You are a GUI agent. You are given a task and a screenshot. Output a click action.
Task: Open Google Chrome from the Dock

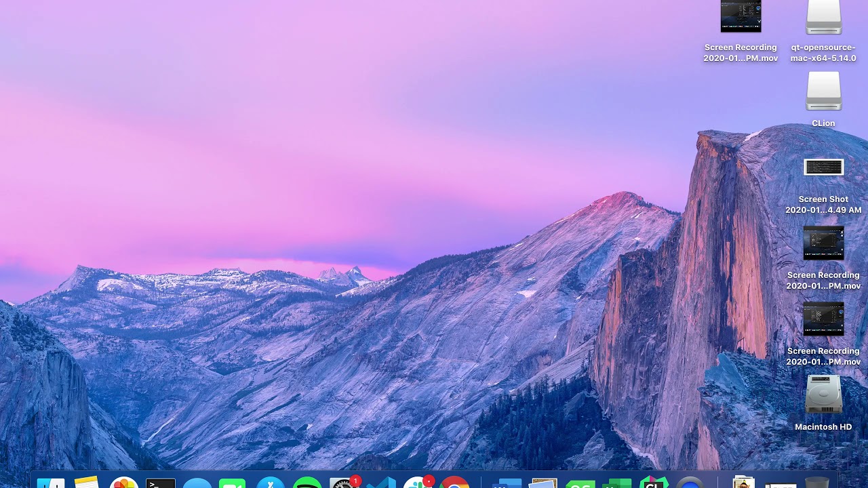[455, 483]
